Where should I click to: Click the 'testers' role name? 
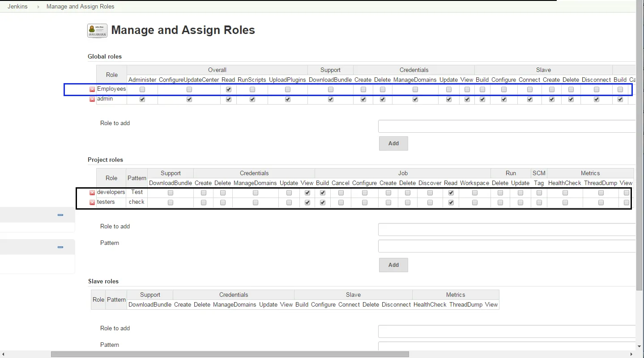tap(106, 202)
